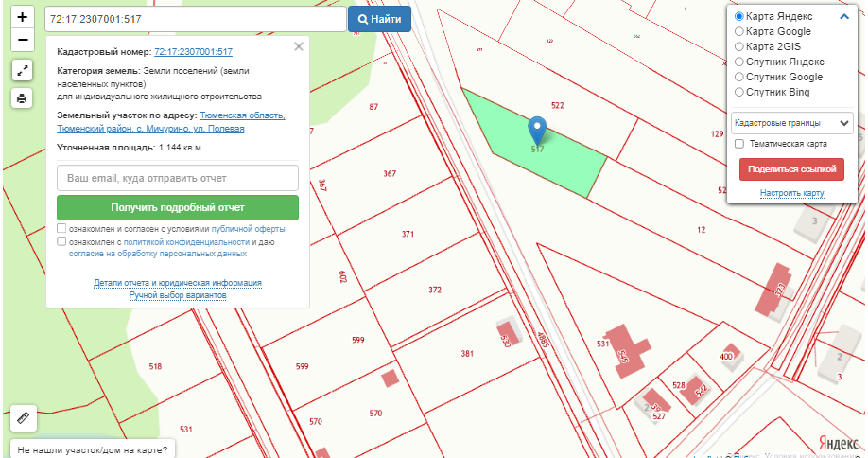Click parcel label 518 on map

click(156, 366)
